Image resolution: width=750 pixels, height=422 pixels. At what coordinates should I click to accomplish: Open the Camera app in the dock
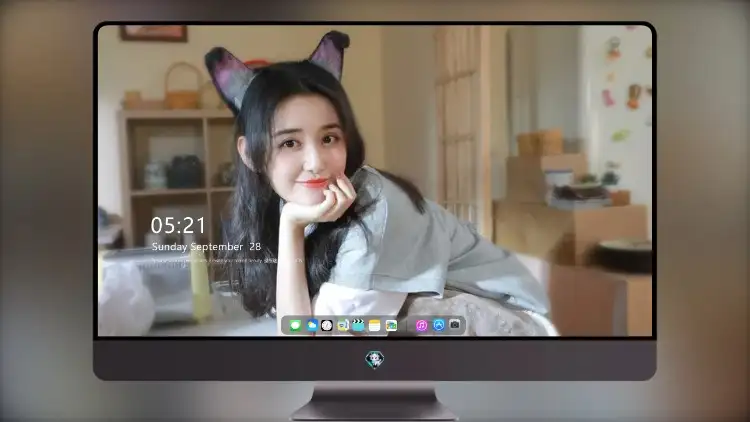[x=454, y=325]
